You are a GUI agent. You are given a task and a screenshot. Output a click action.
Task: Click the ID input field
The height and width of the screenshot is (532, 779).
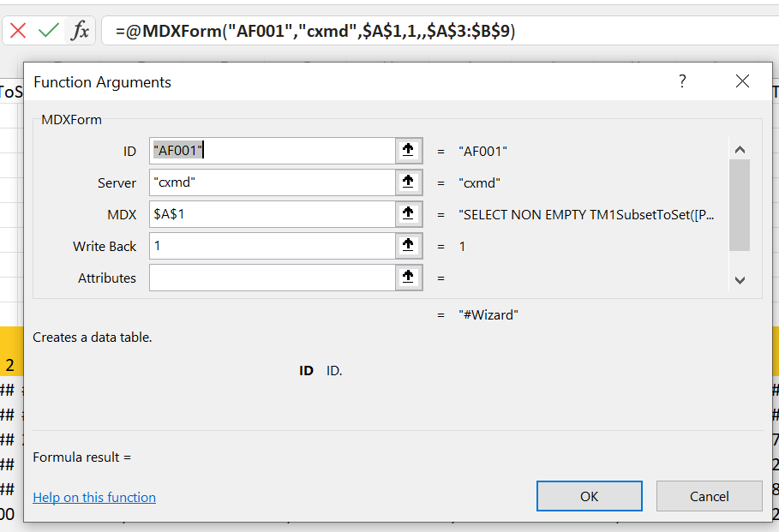pos(272,151)
